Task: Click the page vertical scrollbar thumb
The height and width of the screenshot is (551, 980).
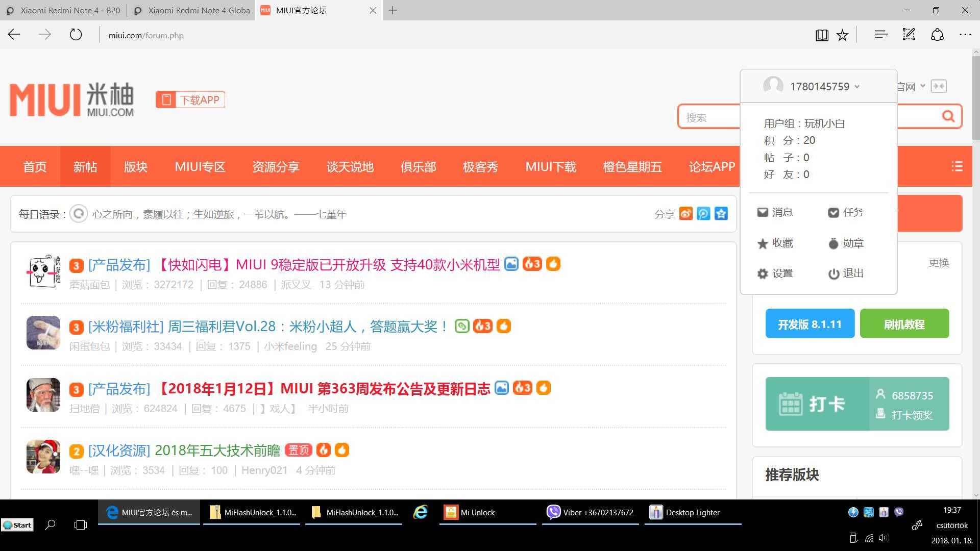Action: (976, 97)
